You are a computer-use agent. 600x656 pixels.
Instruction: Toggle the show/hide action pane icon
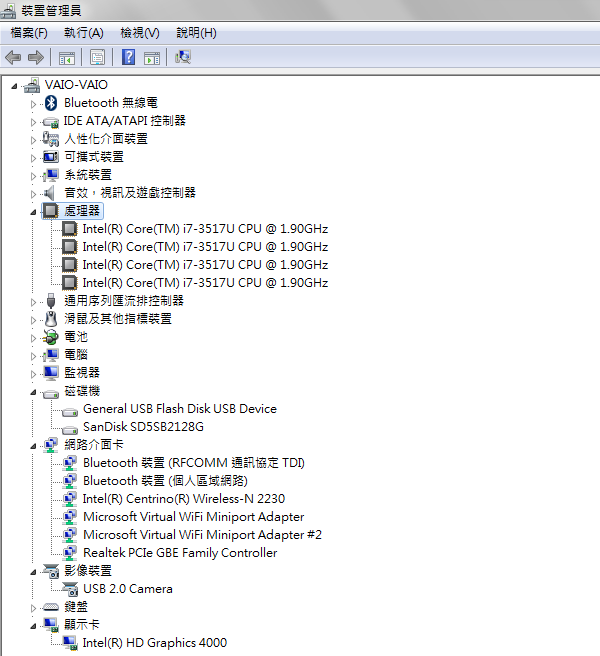[x=152, y=58]
